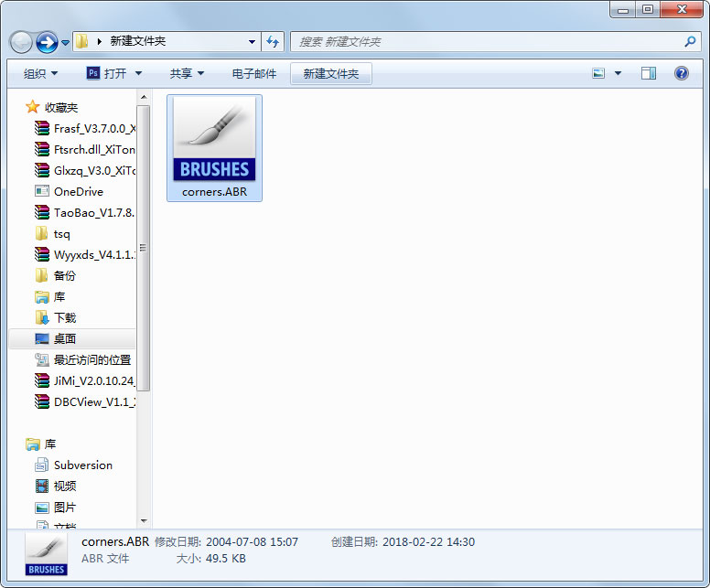
Task: Click the Subversion document icon
Action: click(x=42, y=465)
